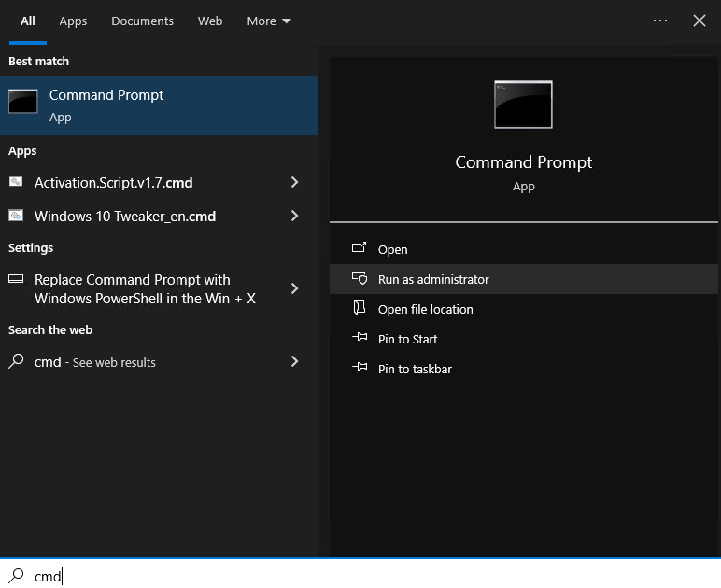
Task: Switch to the Web search tab
Action: point(210,21)
